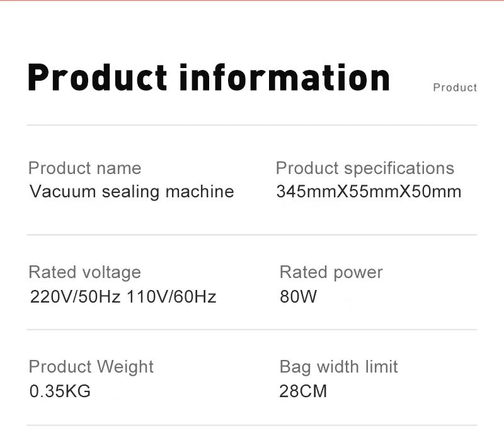Viewport: 504px width, 440px height.
Task: Click the '0.35KG' weight value
Action: [60, 391]
